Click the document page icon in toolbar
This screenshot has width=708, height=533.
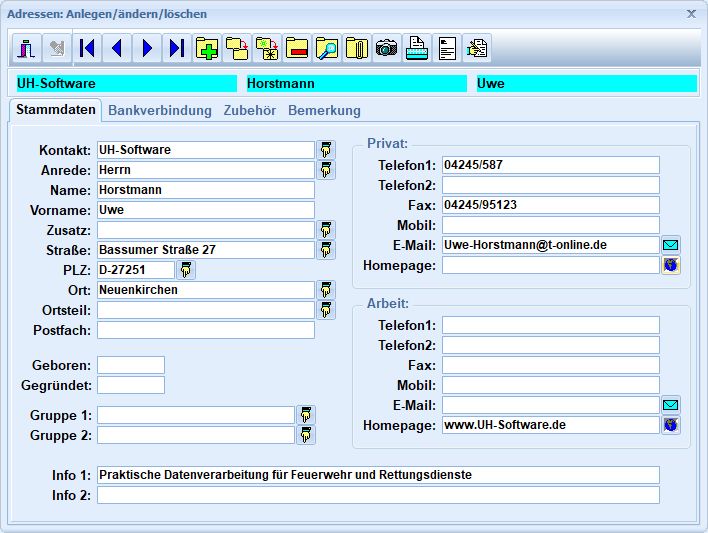pos(447,48)
